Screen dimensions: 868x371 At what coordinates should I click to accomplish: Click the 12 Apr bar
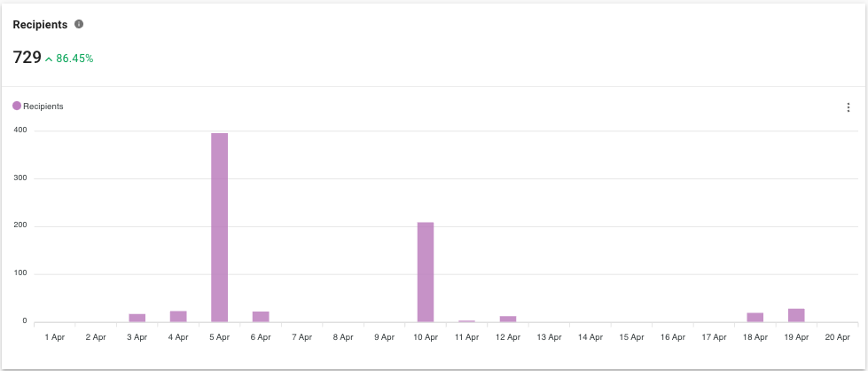508,318
